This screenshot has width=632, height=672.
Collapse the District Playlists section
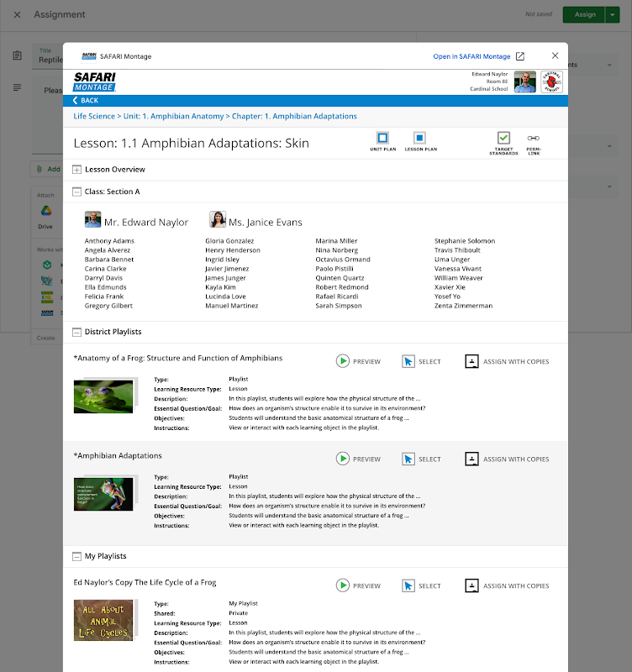pos(76,332)
